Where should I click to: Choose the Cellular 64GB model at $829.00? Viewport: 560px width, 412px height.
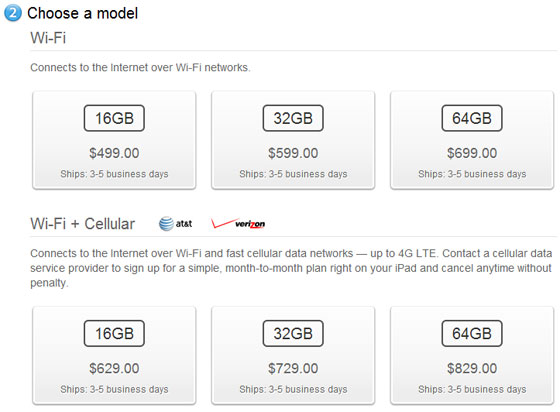pos(472,355)
